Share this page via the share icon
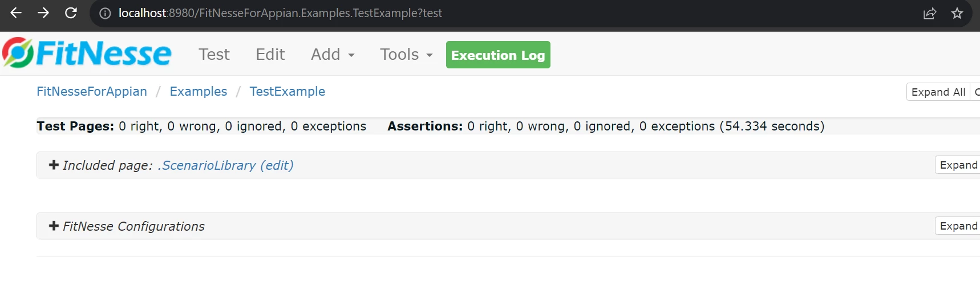This screenshot has width=980, height=290. [930, 13]
